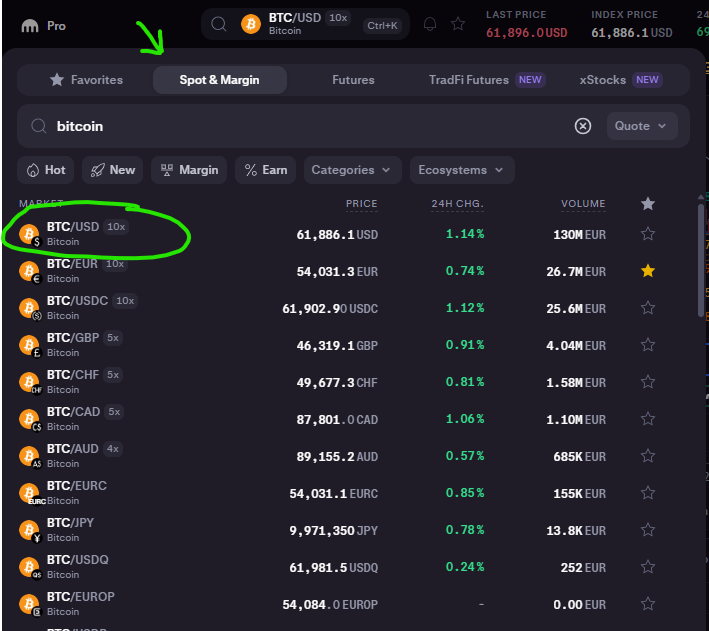This screenshot has width=709, height=631.
Task: Click the 130M EUR volume value
Action: point(580,235)
